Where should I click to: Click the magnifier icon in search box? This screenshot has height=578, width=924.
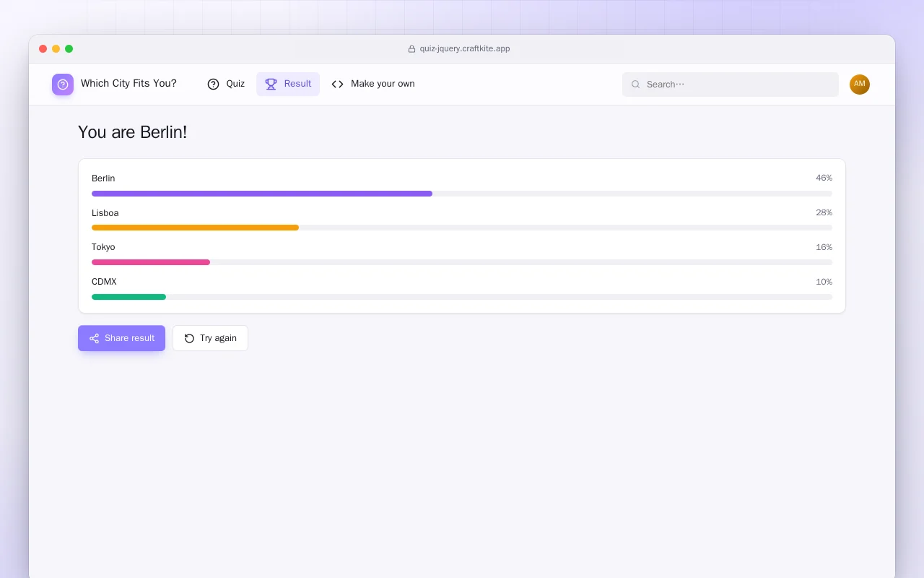[x=636, y=85]
